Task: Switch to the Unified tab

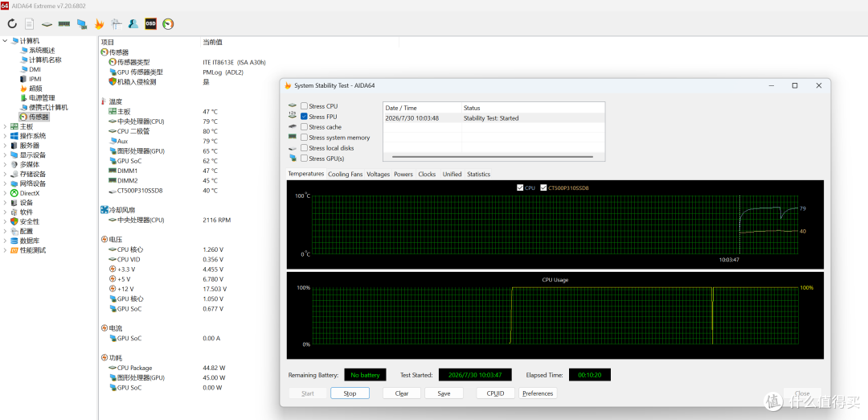Action: [x=452, y=174]
